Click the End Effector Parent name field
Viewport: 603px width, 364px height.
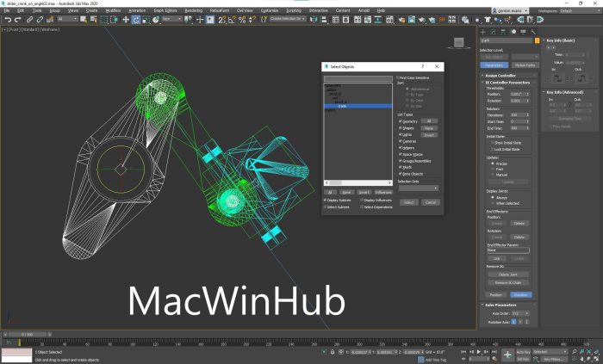(508, 250)
